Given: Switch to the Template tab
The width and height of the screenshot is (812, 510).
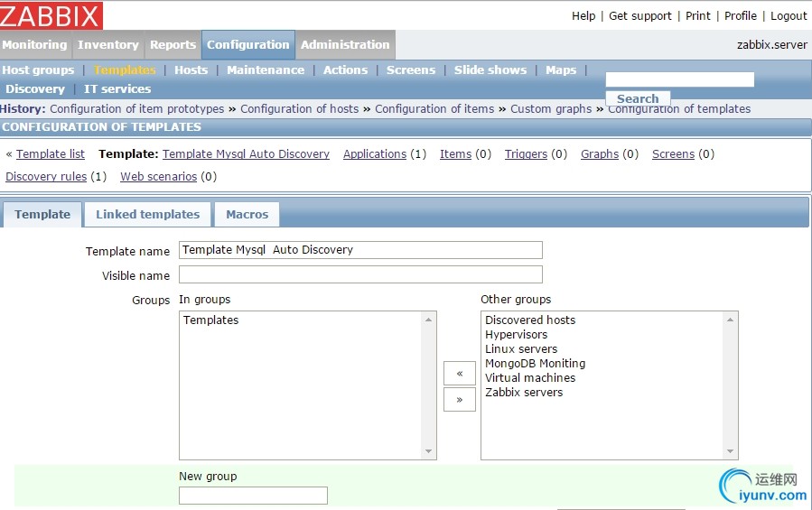Looking at the screenshot, I should point(42,214).
